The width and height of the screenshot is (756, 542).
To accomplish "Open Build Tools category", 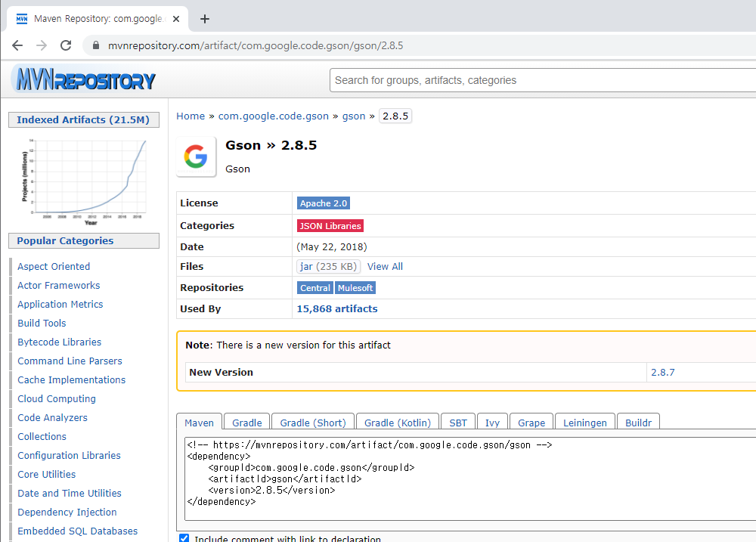I will pos(42,323).
